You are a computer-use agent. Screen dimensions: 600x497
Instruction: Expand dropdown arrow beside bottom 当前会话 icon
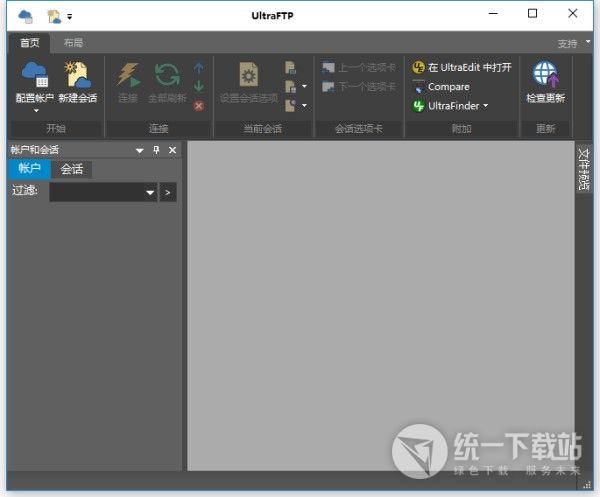[x=305, y=105]
